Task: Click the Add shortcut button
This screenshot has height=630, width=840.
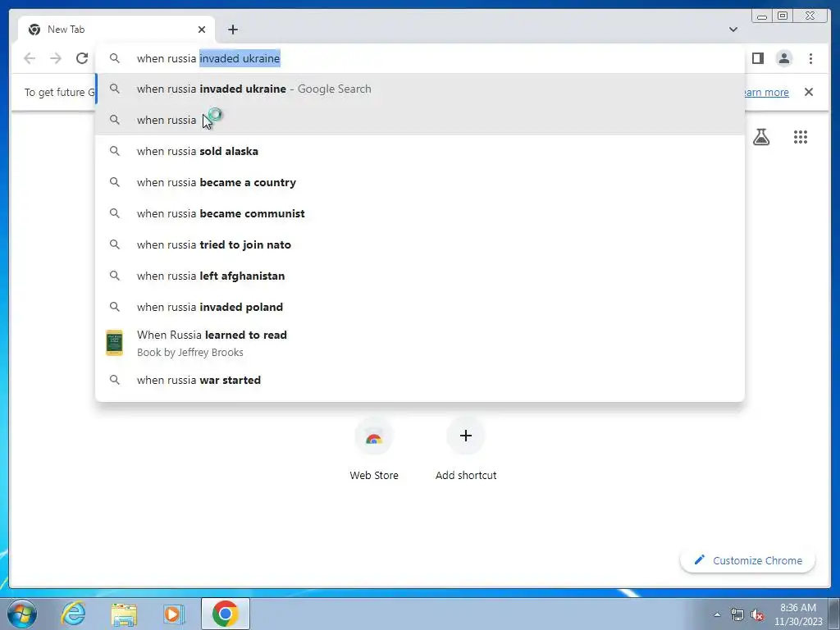Action: pos(466,450)
